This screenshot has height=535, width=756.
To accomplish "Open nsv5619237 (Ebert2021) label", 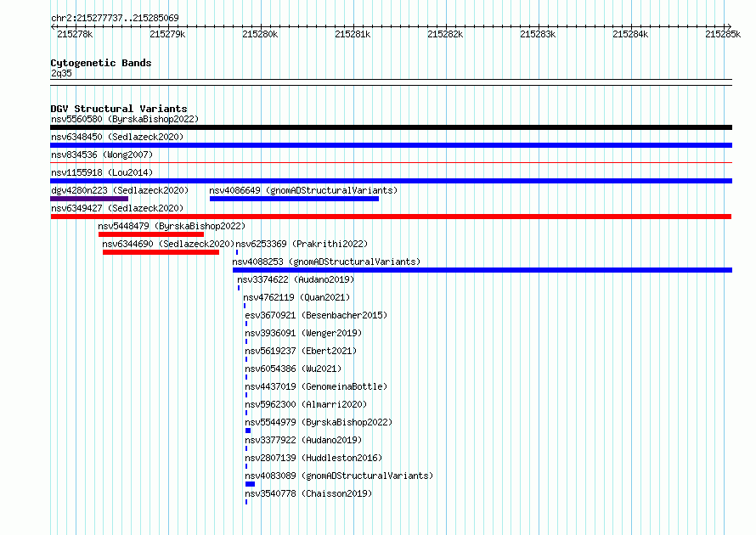I will (x=301, y=351).
